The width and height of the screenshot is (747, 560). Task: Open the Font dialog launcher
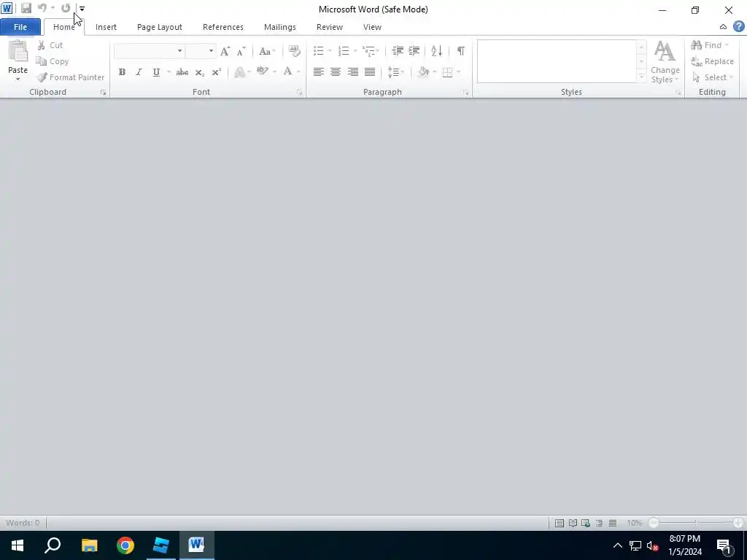[299, 93]
